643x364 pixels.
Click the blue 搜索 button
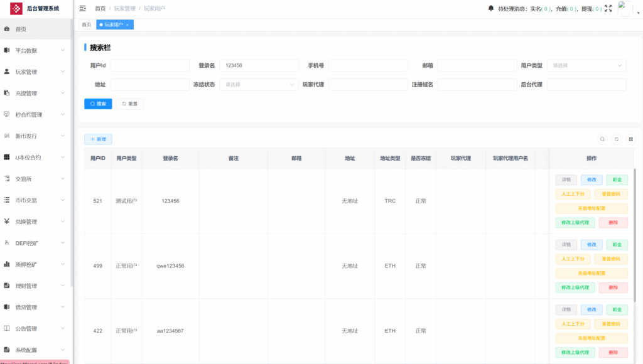click(98, 104)
